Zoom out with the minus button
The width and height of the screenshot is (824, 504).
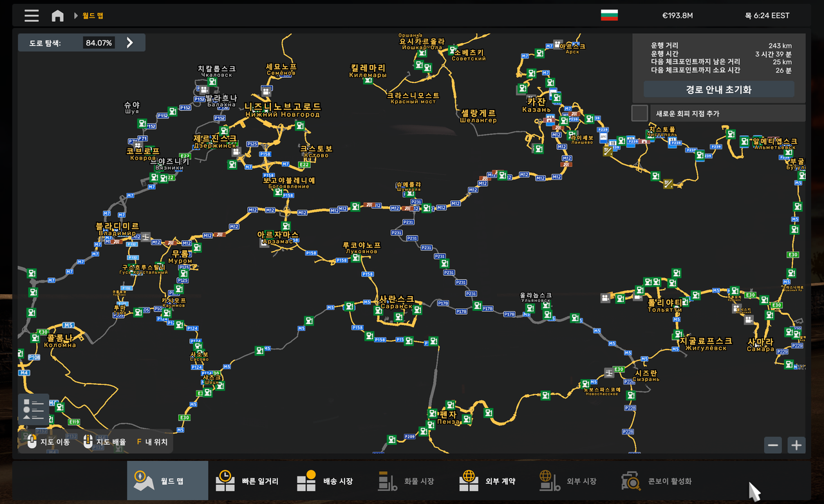coord(773,445)
